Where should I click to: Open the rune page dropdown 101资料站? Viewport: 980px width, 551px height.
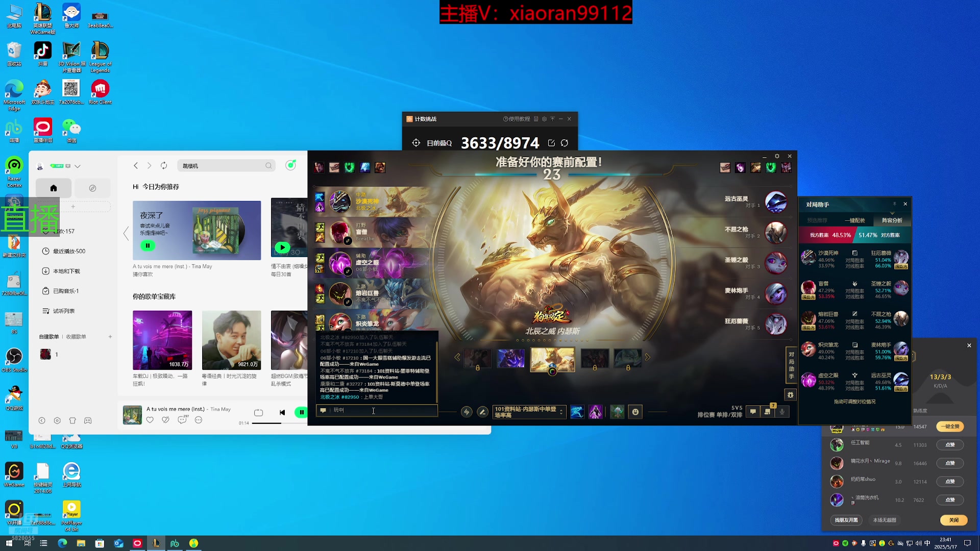[x=529, y=412]
